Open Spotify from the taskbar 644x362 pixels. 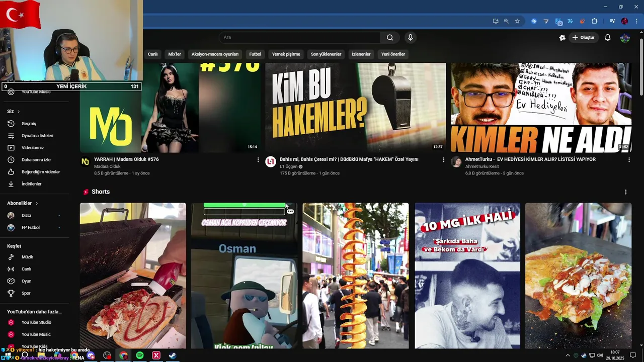coord(140,355)
